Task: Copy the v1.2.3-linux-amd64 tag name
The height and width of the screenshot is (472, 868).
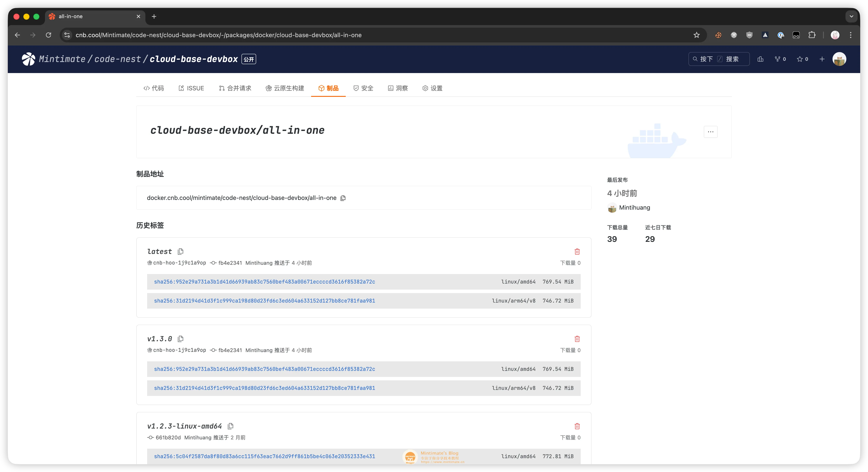Action: click(x=230, y=426)
